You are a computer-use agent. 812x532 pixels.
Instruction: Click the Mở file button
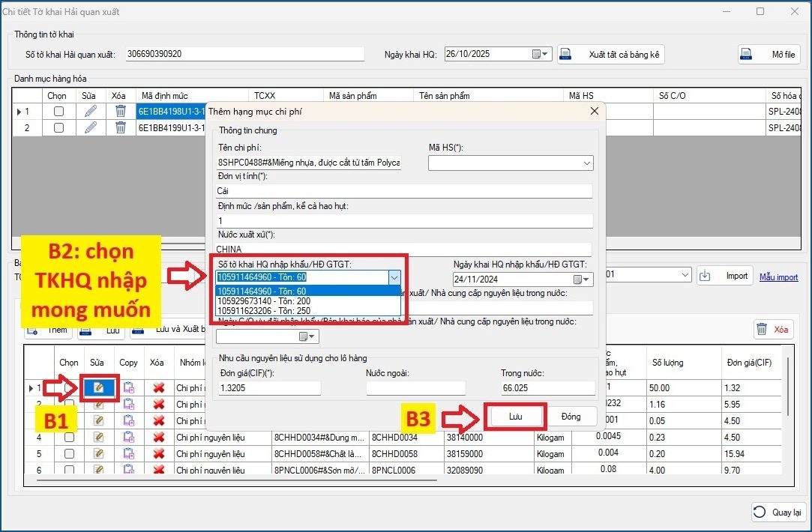click(x=769, y=55)
